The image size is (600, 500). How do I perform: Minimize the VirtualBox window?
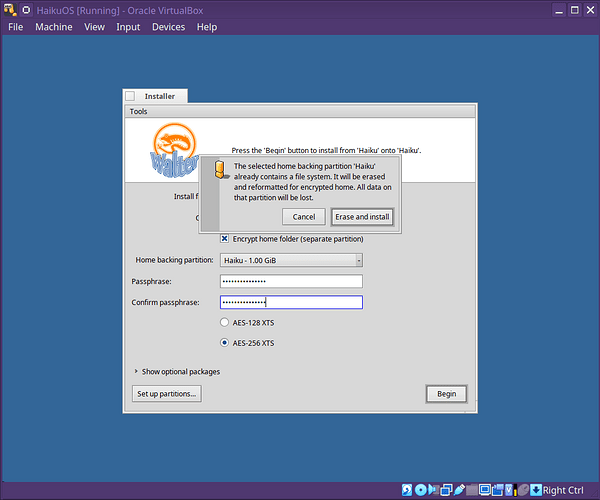tap(559, 10)
